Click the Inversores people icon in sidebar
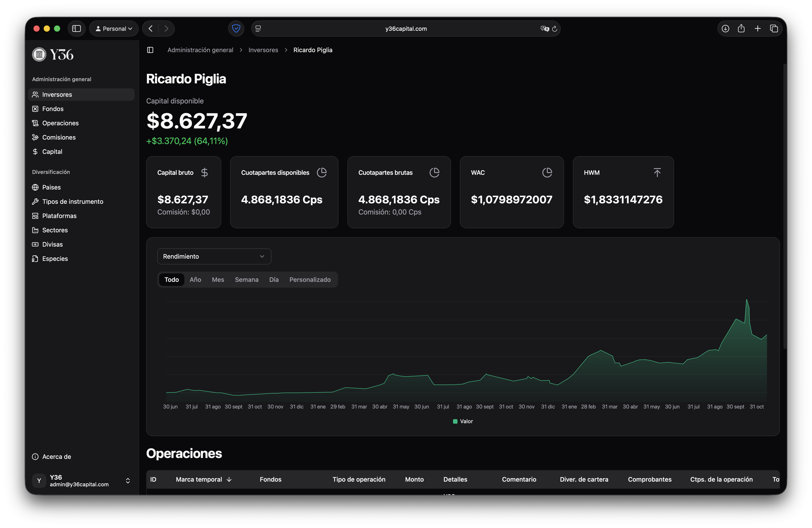 (x=35, y=95)
